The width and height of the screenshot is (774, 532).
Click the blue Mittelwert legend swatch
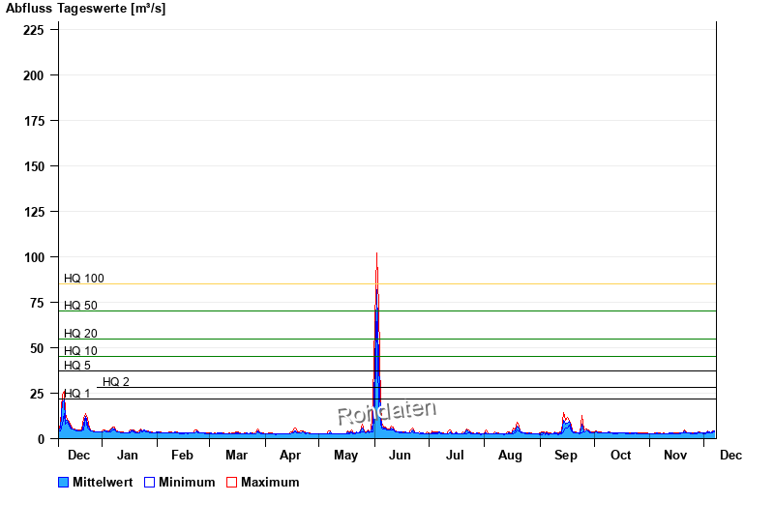[x=64, y=483]
